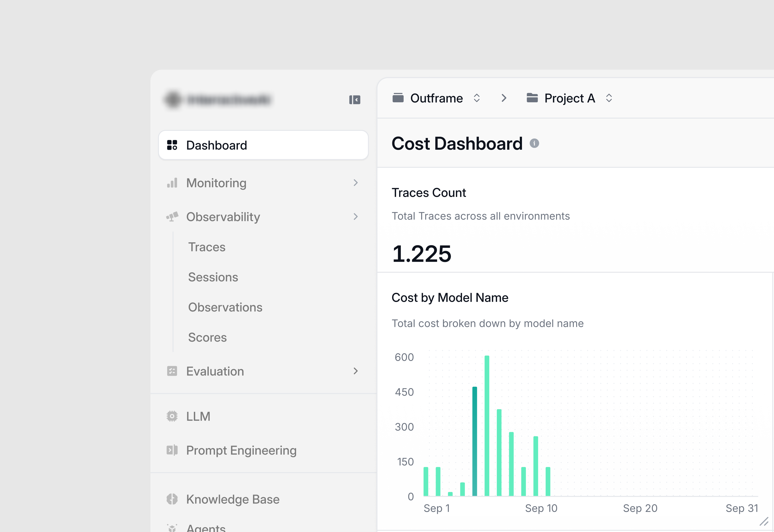Click the LLM gear icon

172,416
